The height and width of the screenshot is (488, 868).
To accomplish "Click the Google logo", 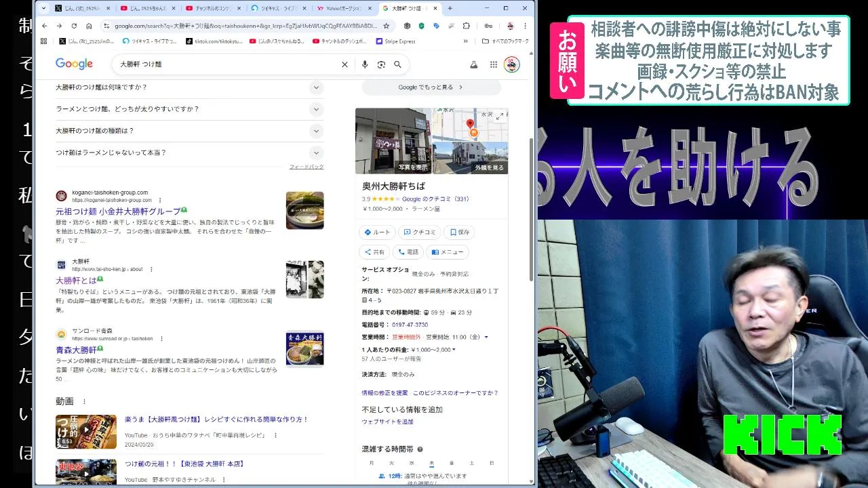I will 74,64.
